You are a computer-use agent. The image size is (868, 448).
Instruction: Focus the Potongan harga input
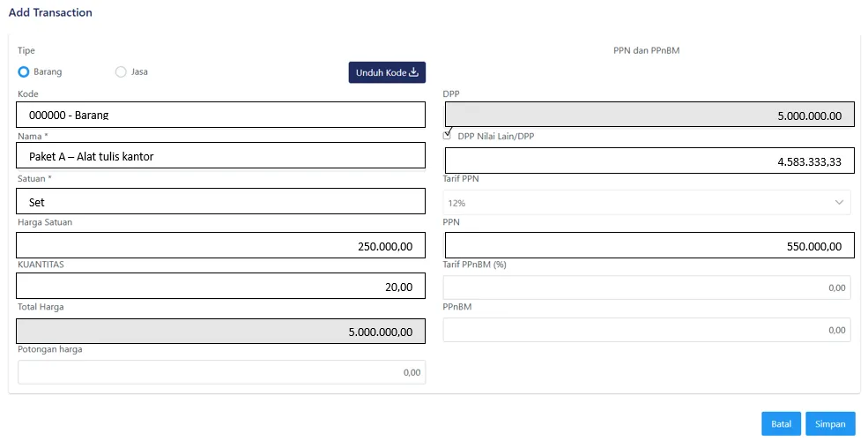[220, 372]
